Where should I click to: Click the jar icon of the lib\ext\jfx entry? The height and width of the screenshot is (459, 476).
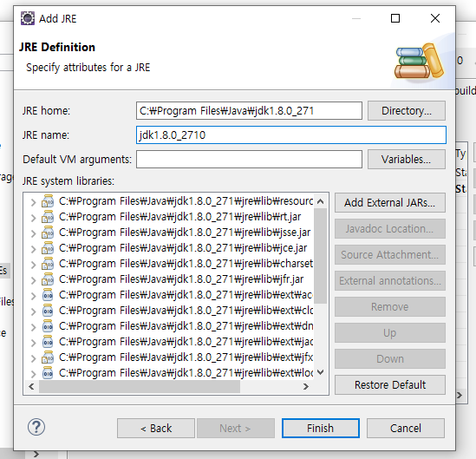(48, 357)
